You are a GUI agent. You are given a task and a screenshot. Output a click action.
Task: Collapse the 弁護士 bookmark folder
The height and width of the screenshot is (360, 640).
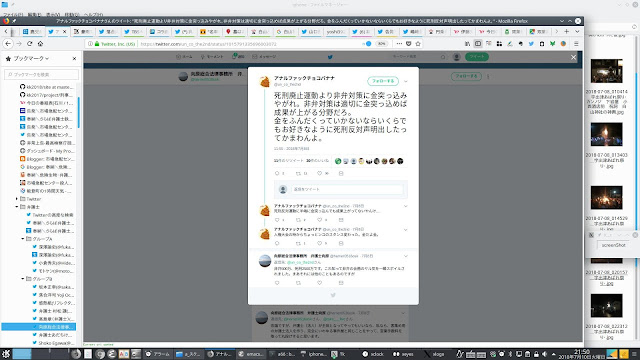click(x=17, y=207)
